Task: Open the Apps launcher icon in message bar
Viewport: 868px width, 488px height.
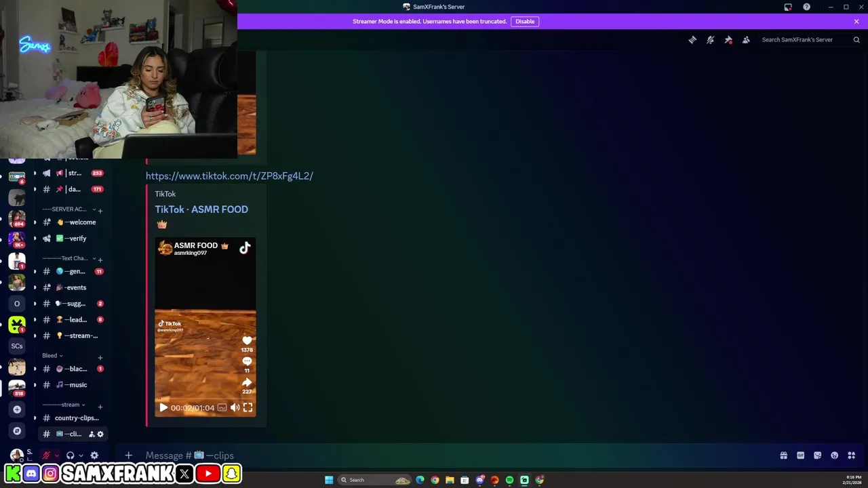Action: (851, 455)
